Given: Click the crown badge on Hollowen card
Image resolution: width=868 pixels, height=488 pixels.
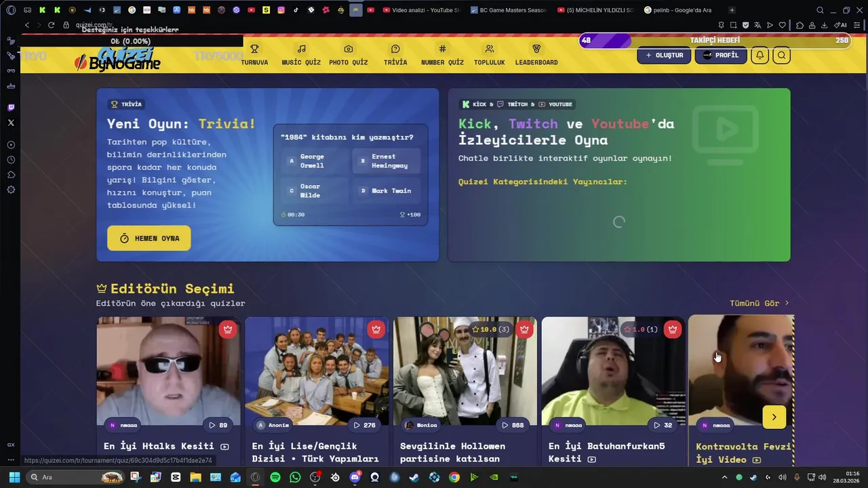Looking at the screenshot, I should tap(524, 329).
